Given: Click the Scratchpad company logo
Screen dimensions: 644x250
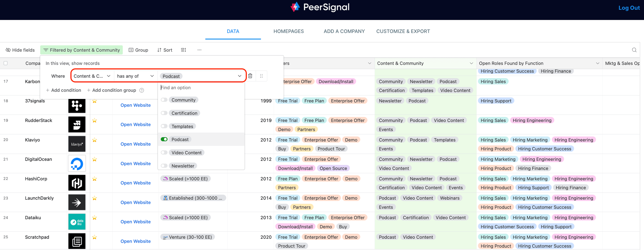Looking at the screenshot, I should [77, 241].
